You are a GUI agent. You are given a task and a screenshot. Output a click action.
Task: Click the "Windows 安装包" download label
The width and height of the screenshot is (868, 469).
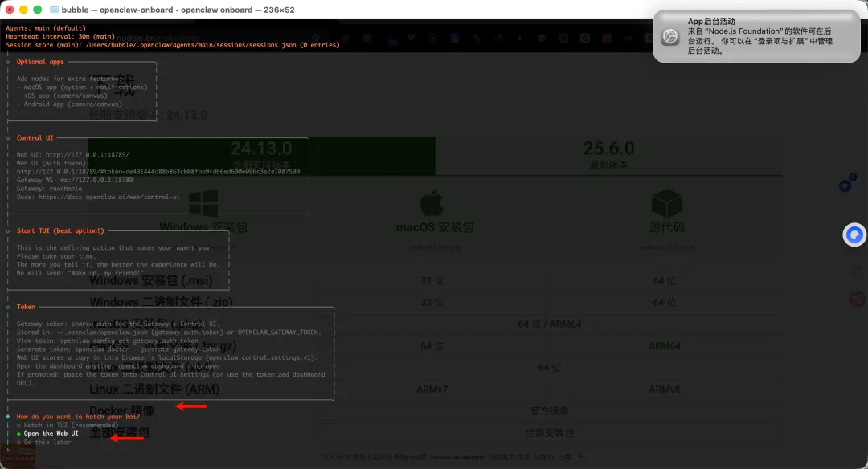[203, 227]
